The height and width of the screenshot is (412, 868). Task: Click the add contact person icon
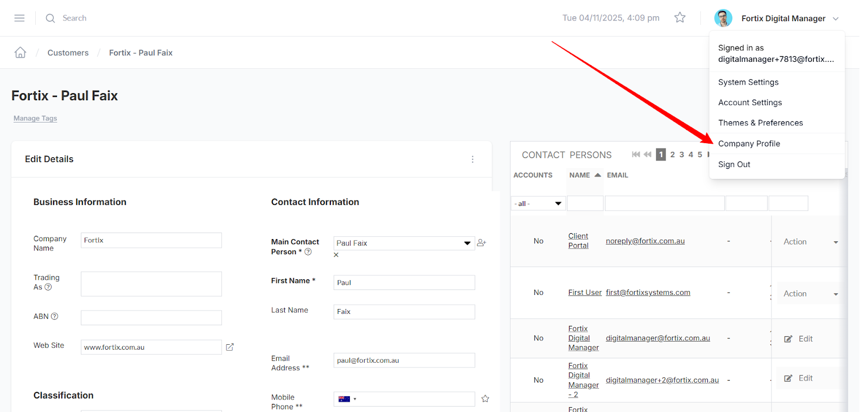click(481, 243)
